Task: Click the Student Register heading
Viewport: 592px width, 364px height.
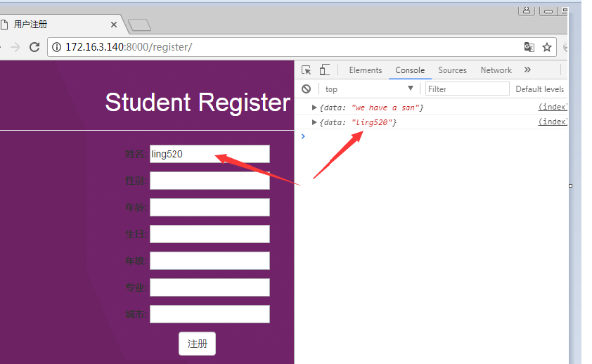Action: pos(198,102)
